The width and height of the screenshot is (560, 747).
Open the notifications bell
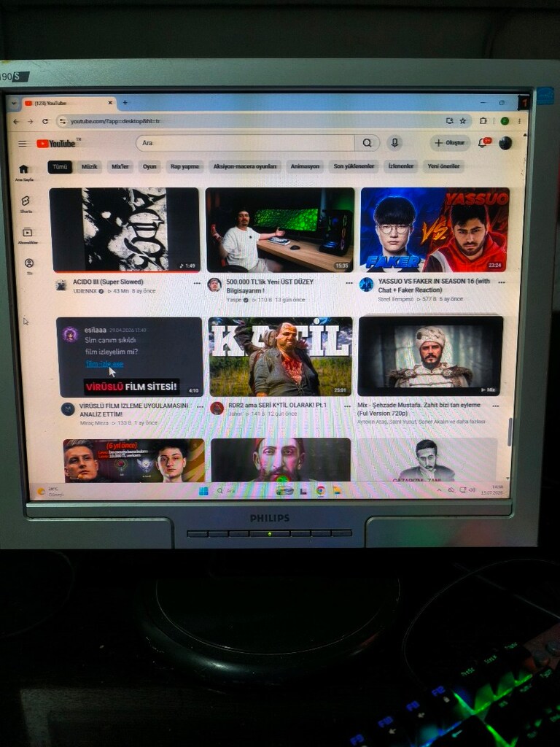483,142
